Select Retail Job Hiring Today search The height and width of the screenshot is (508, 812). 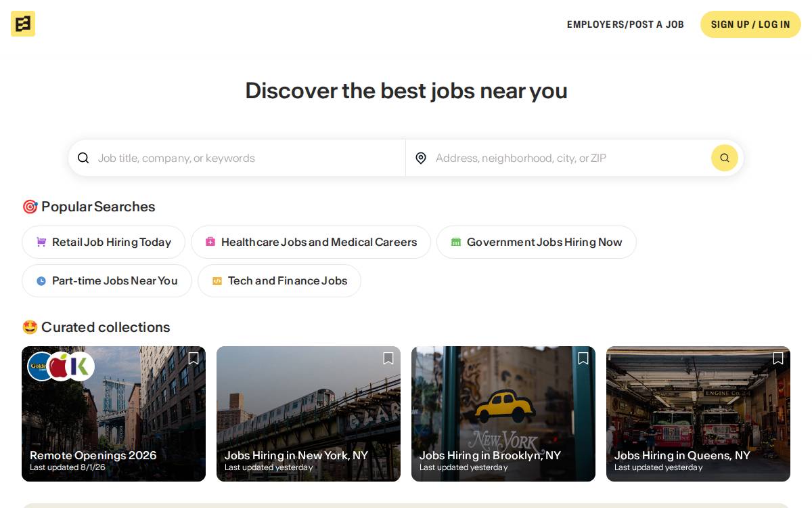pyautogui.click(x=104, y=242)
